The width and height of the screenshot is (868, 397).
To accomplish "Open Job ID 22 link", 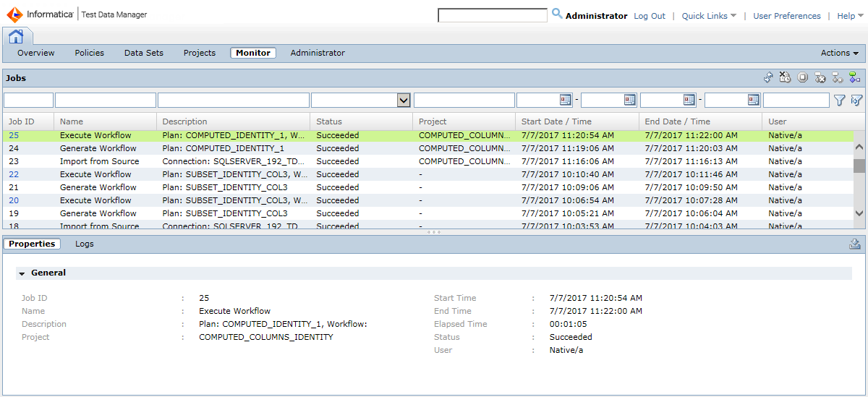I will pos(14,174).
